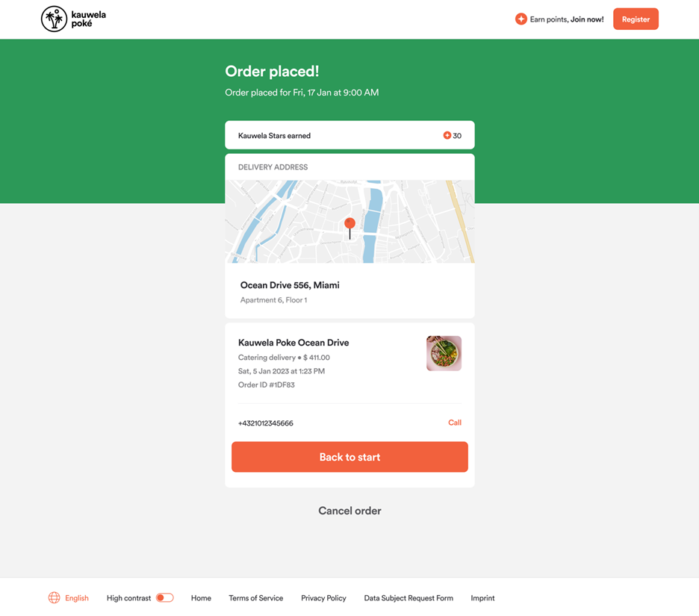
Task: Open the Imprint footer link
Action: coord(482,598)
